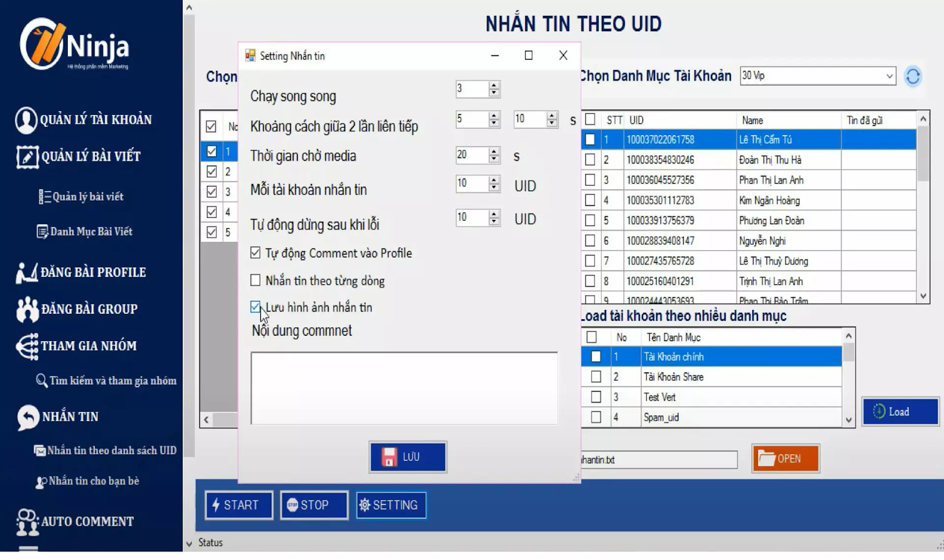944x560 pixels.
Task: Click the Nhắn tin chat bubble icon
Action: pyautogui.click(x=28, y=417)
